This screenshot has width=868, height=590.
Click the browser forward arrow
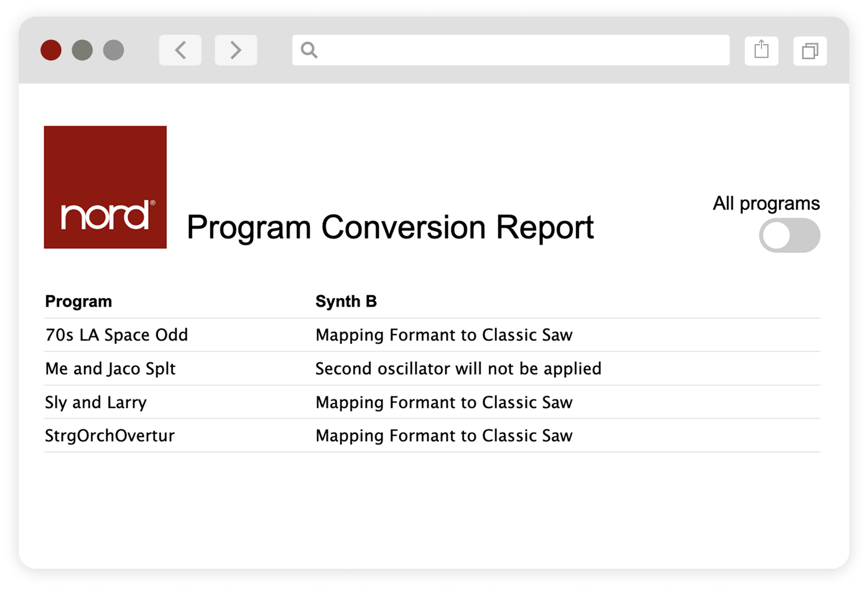pyautogui.click(x=236, y=50)
